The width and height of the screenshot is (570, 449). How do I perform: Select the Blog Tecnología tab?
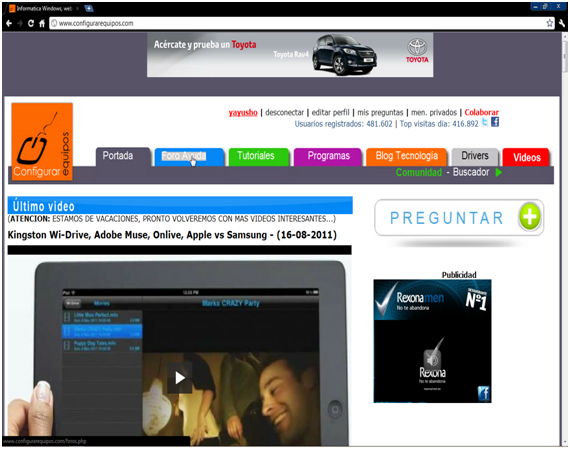pyautogui.click(x=406, y=157)
